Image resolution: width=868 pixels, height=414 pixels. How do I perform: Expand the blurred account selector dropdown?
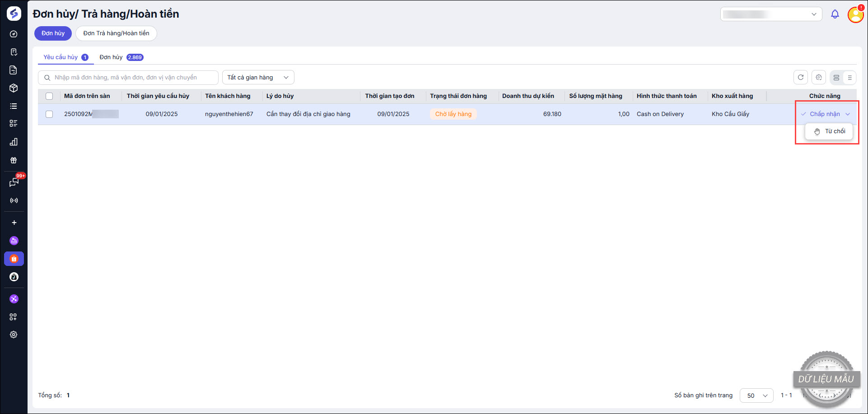[771, 14]
